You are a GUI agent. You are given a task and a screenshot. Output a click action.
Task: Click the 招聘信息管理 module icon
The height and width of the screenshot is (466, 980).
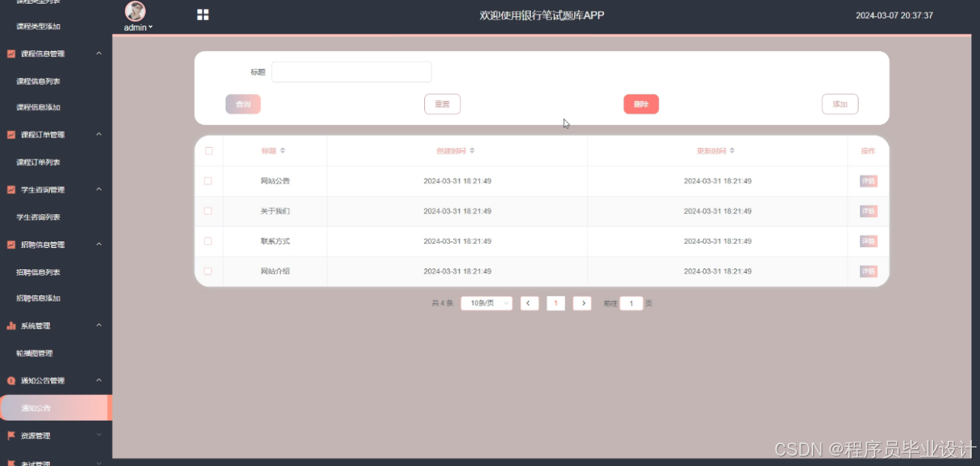(10, 244)
